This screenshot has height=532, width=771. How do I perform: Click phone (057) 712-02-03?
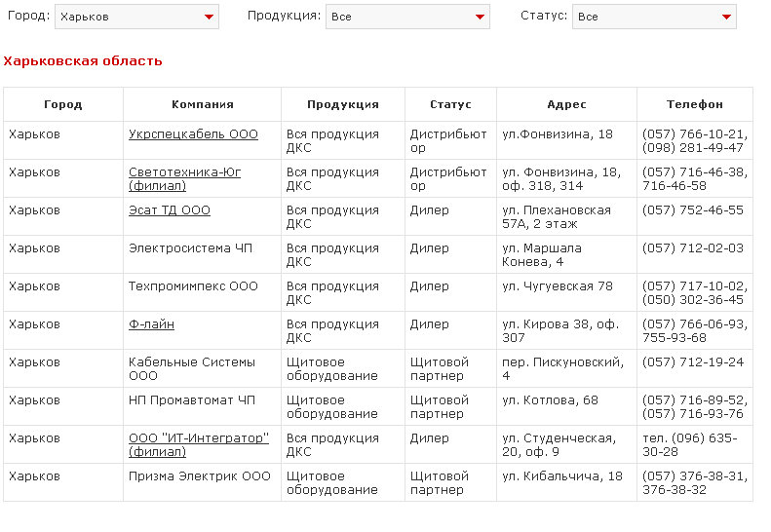[x=693, y=248]
